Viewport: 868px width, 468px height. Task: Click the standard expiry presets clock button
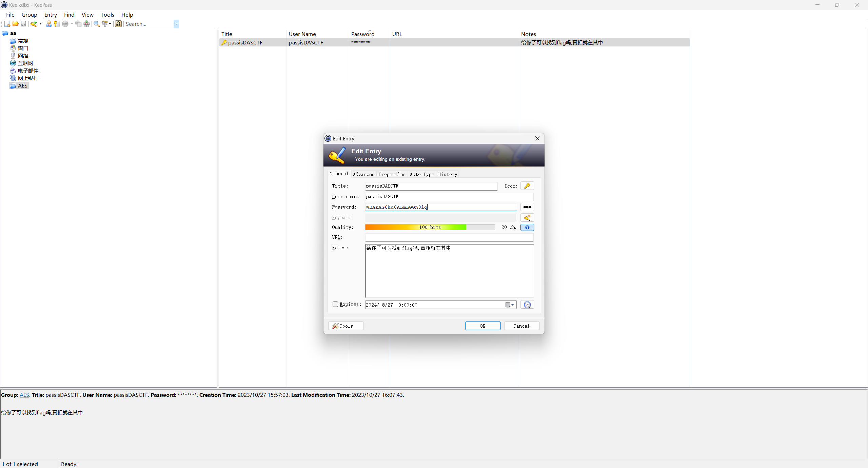[x=527, y=305]
